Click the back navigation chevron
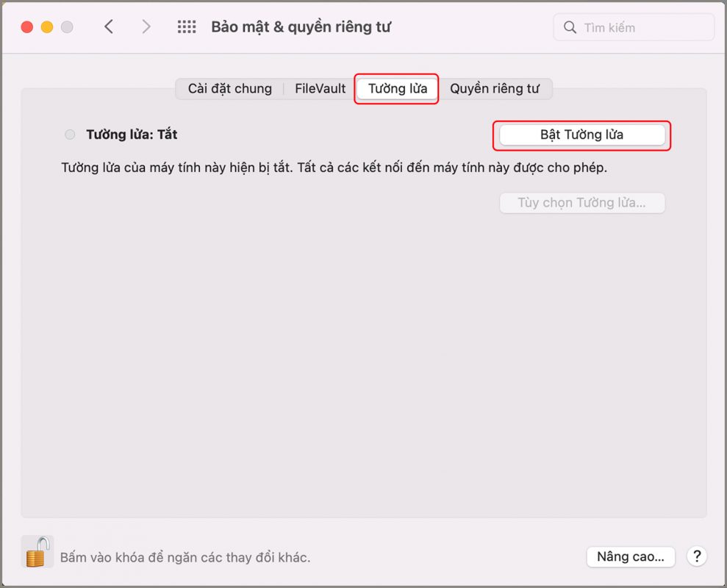 (x=109, y=27)
